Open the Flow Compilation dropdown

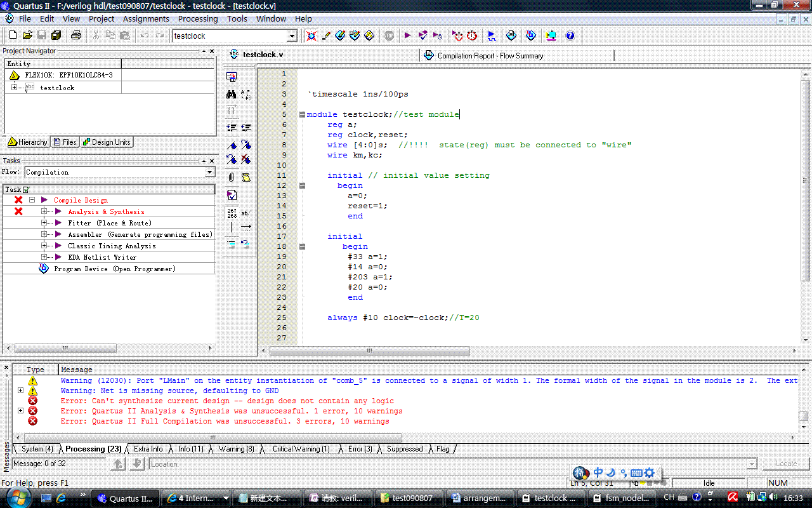(x=210, y=172)
